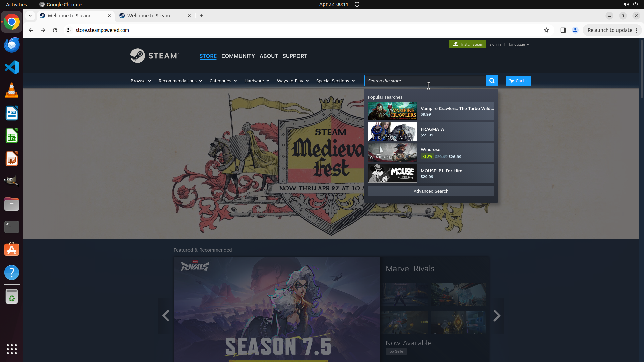The image size is (644, 362).
Task: Reload the page
Action: (55, 30)
